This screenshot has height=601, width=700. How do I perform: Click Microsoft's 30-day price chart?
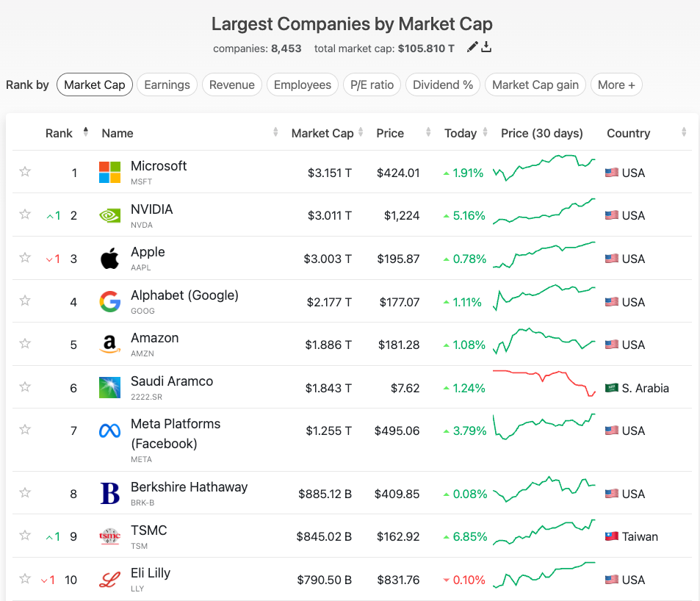[x=544, y=168]
